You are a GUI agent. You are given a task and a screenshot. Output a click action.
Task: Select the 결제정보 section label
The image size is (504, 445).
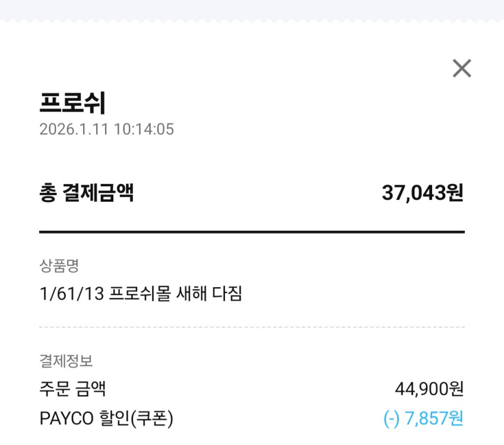66,360
